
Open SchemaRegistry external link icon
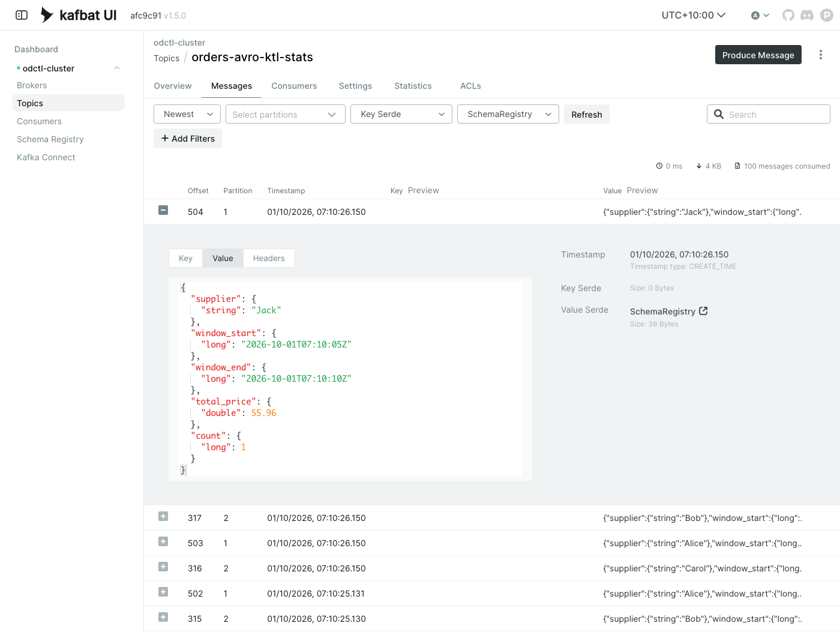pos(704,311)
